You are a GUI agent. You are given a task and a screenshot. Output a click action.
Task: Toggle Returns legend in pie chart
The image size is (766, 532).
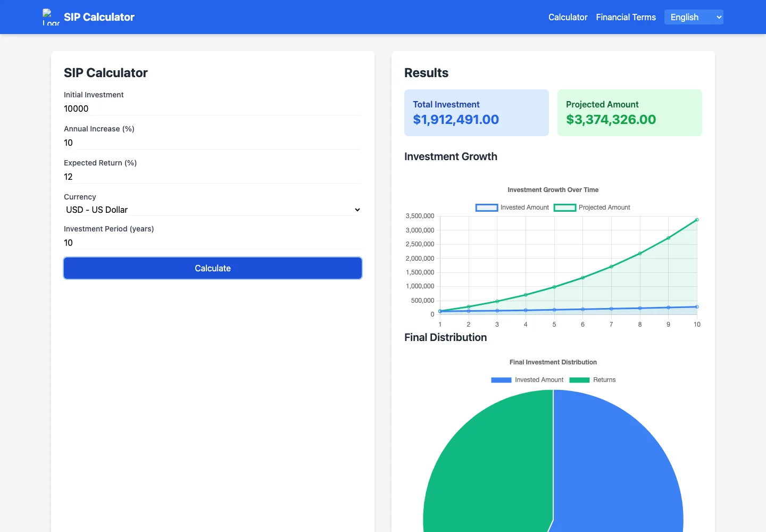pyautogui.click(x=592, y=380)
